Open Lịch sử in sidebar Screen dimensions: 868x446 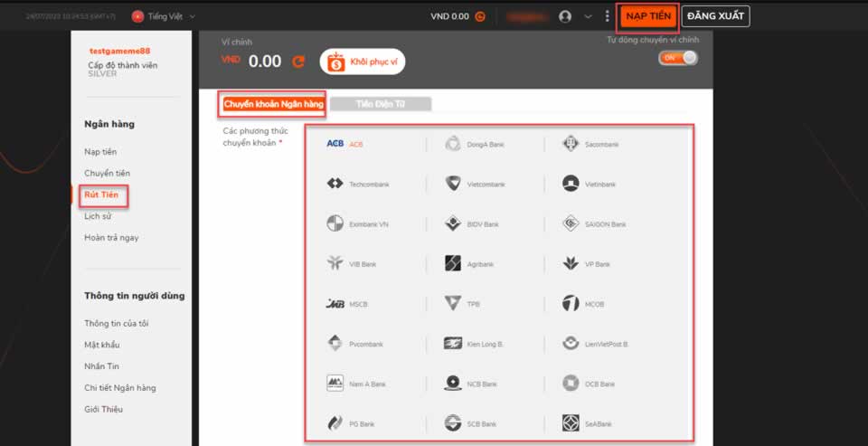(x=98, y=216)
